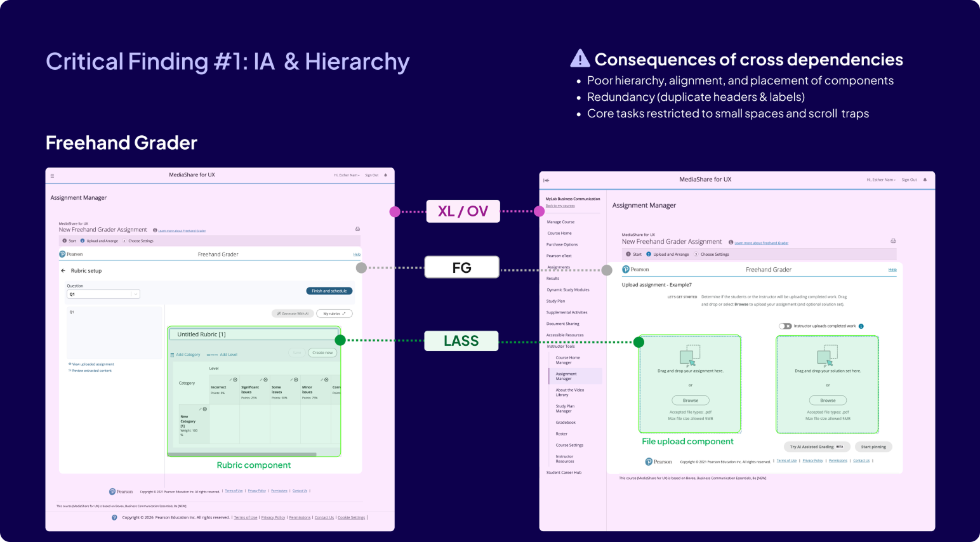Open the hamburger menu in Rubric setup screen
The height and width of the screenshot is (542, 980).
pyautogui.click(x=52, y=176)
